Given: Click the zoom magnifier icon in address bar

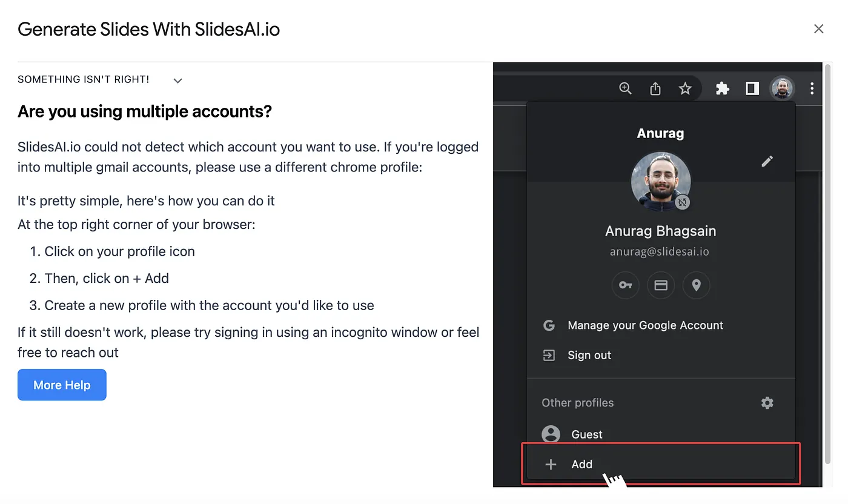Looking at the screenshot, I should tap(625, 88).
